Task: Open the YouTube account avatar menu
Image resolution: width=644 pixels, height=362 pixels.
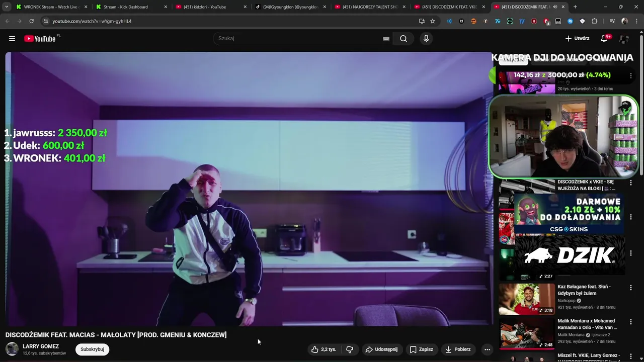Action: (624, 39)
